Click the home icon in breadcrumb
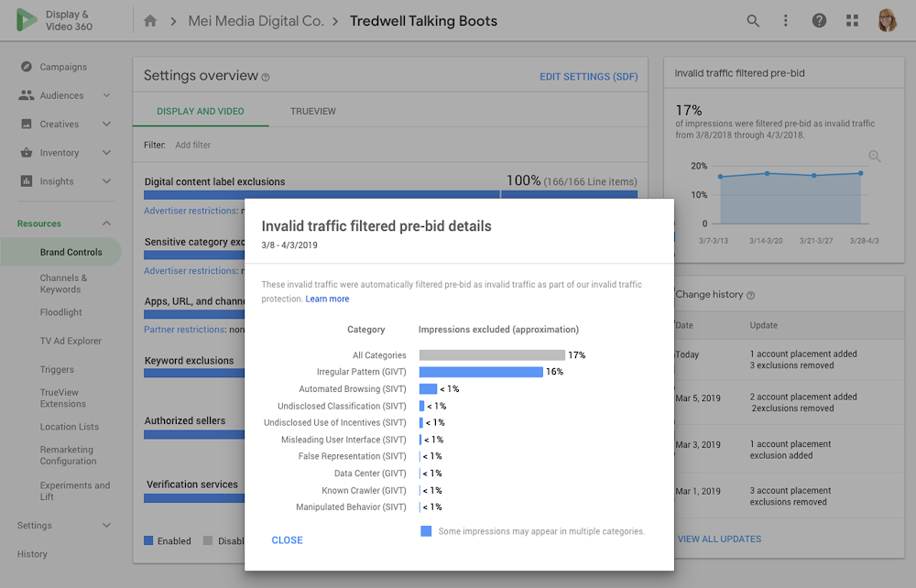Image resolution: width=916 pixels, height=588 pixels. pos(150,21)
